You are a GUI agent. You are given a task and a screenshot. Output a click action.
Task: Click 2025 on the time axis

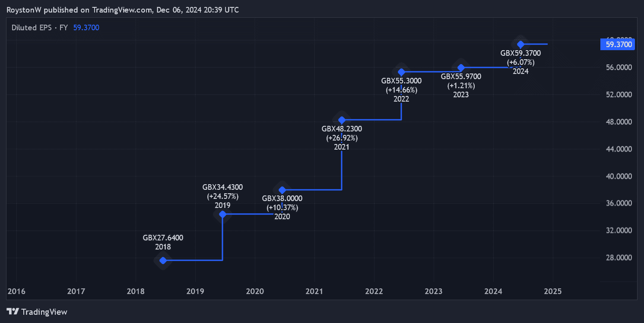pos(553,291)
